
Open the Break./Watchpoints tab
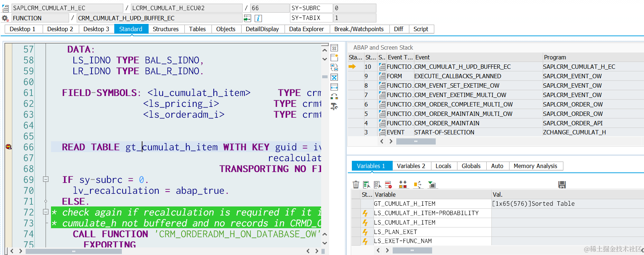pyautogui.click(x=359, y=29)
